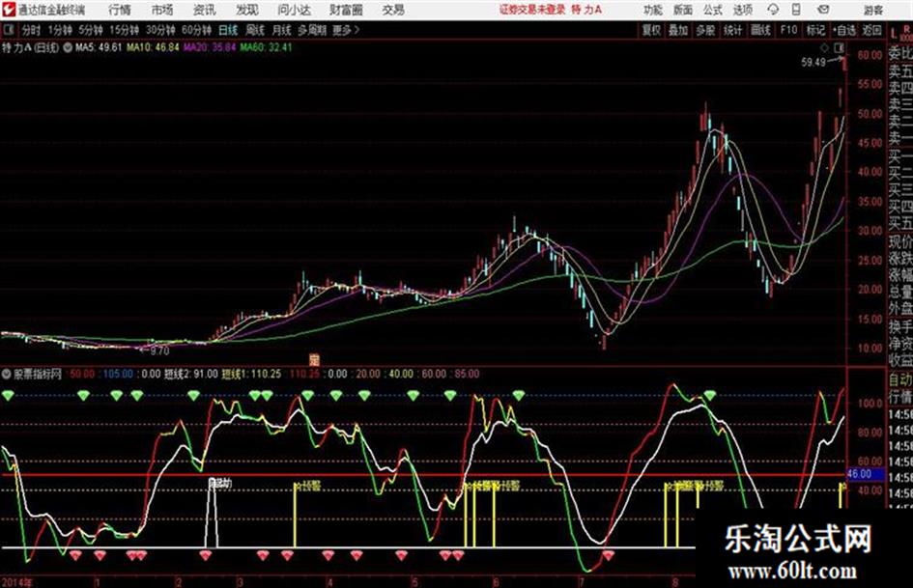Select the 日线 daily period tab
Viewport: 913px width, 588px height.
tap(228, 30)
